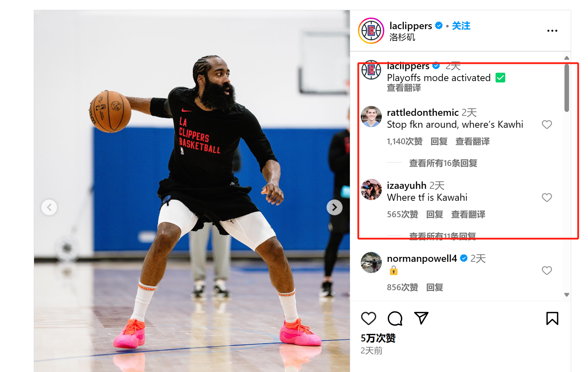Share post via paper plane icon
This screenshot has height=372, width=588.
421,318
